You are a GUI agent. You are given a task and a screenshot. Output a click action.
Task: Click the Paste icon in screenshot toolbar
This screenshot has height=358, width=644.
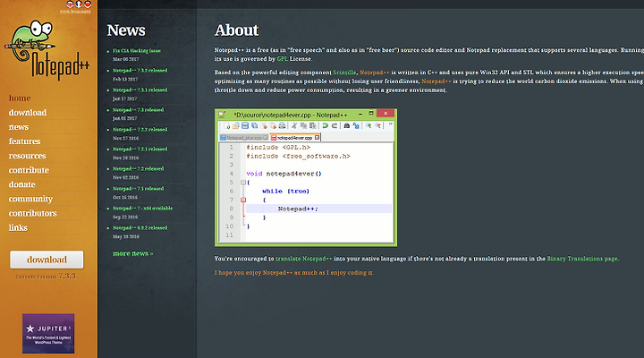(x=312, y=126)
